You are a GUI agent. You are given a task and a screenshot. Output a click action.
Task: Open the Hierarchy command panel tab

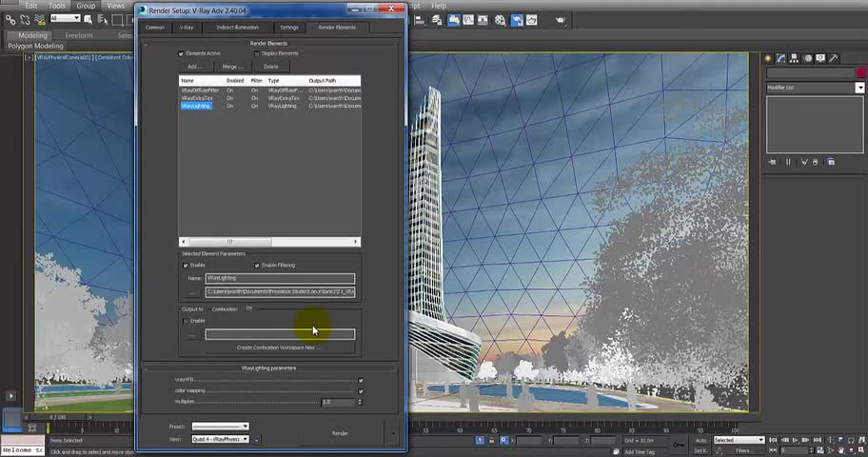(x=794, y=58)
